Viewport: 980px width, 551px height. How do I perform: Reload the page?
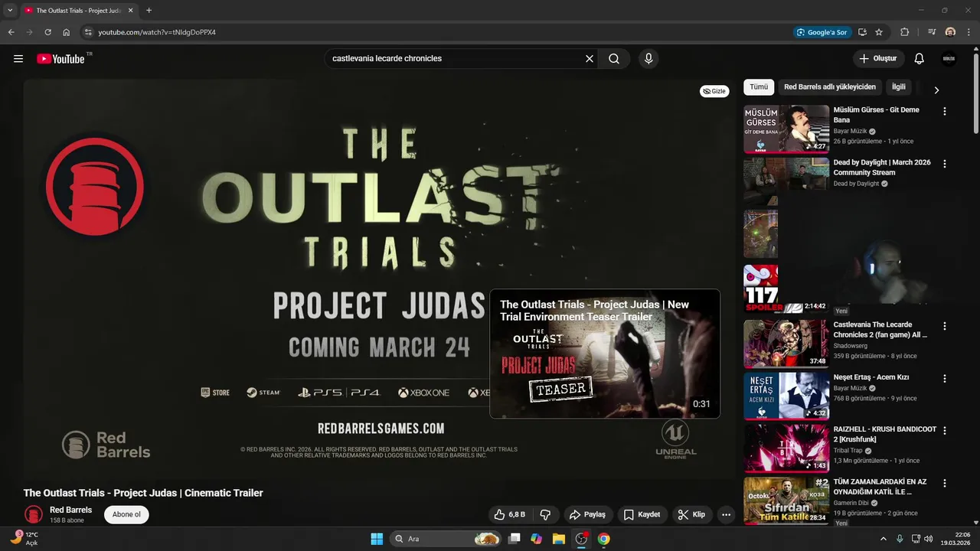[x=47, y=32]
